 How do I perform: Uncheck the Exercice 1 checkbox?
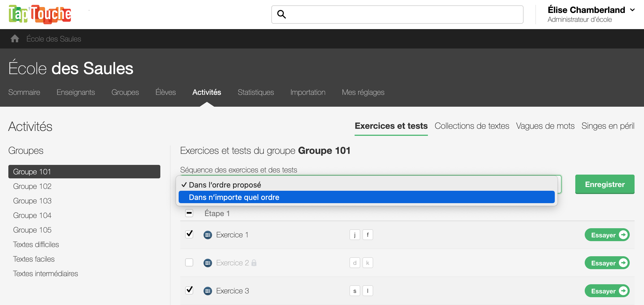(x=189, y=234)
